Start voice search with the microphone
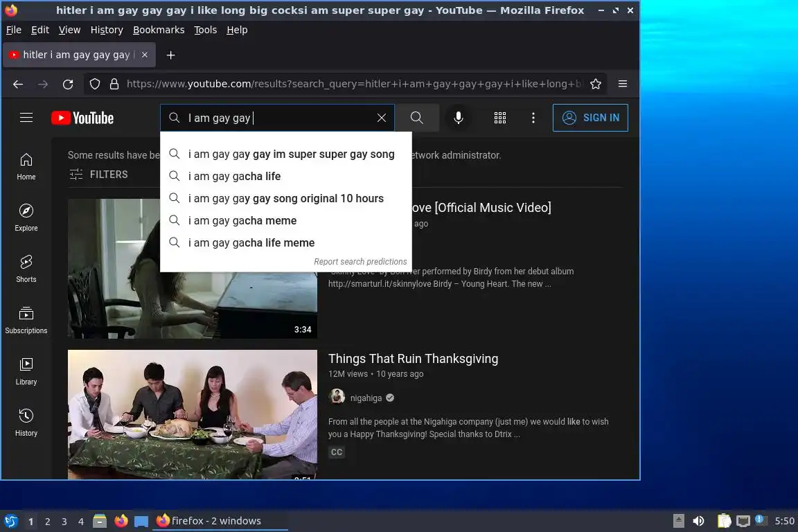The image size is (798, 532). pyautogui.click(x=459, y=118)
